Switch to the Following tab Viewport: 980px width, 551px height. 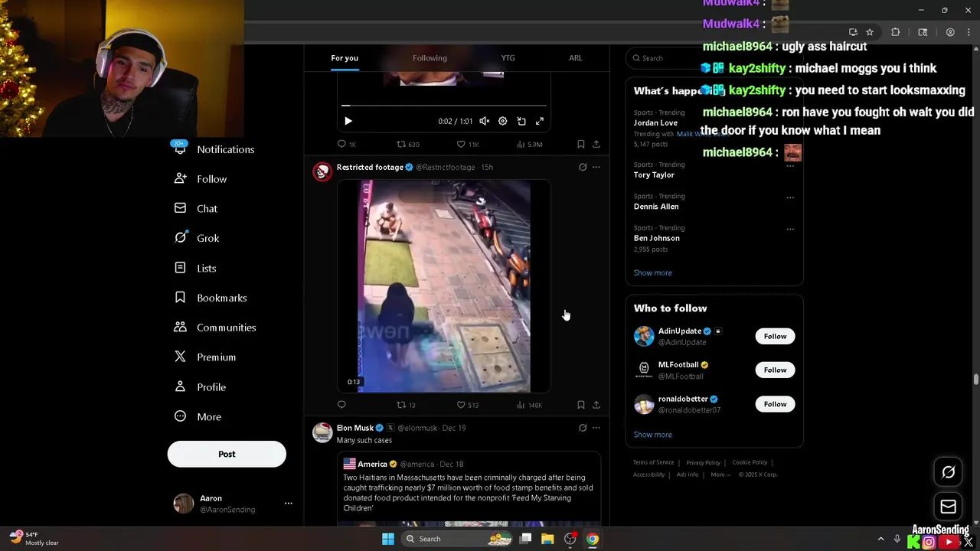coord(430,58)
